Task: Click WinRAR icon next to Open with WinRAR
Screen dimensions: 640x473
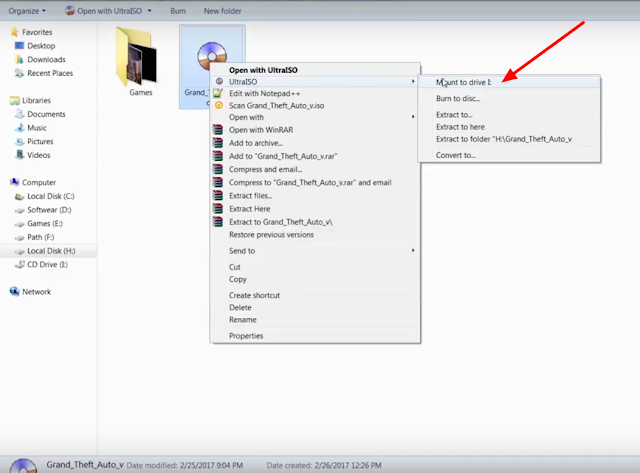Action: pyautogui.click(x=218, y=130)
